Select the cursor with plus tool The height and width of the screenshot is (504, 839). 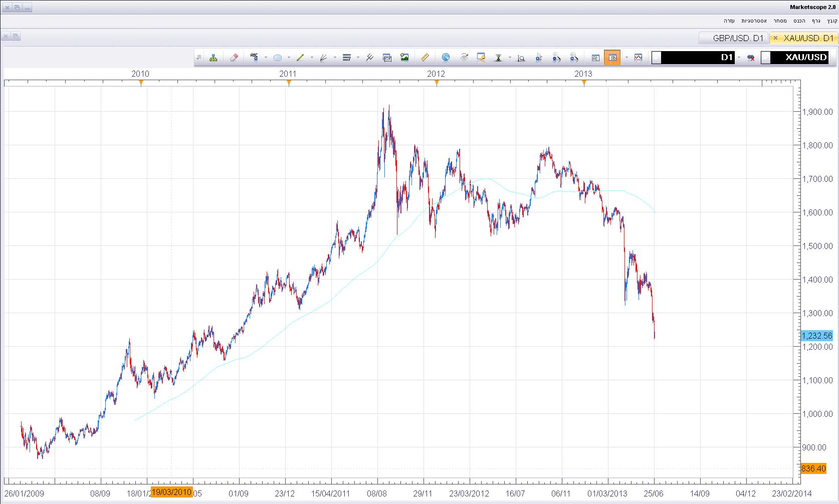pos(539,58)
